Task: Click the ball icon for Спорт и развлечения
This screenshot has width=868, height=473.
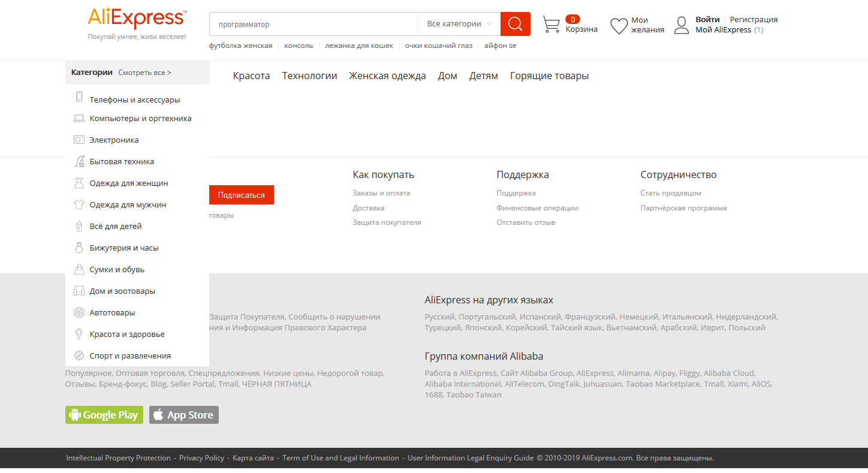Action: pos(79,355)
